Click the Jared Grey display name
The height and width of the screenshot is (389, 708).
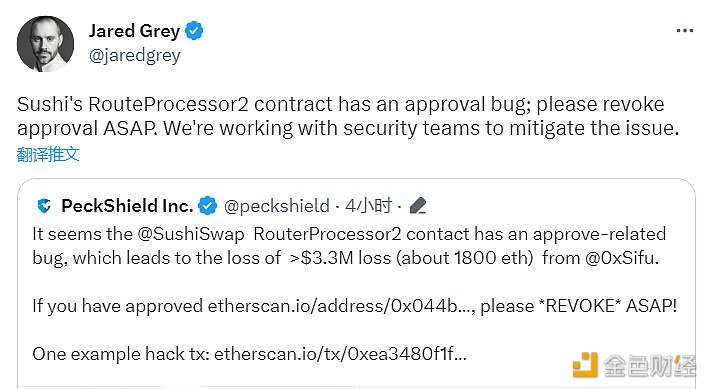tap(135, 31)
